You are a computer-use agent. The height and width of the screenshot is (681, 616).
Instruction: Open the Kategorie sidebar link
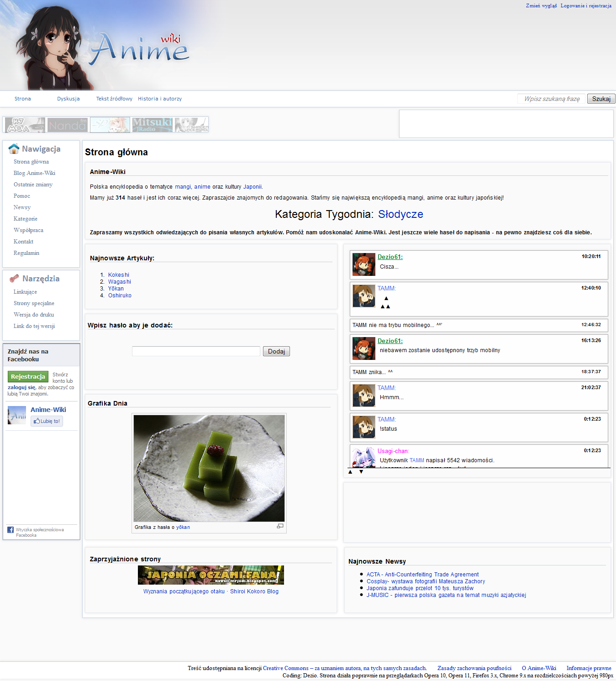tap(26, 219)
